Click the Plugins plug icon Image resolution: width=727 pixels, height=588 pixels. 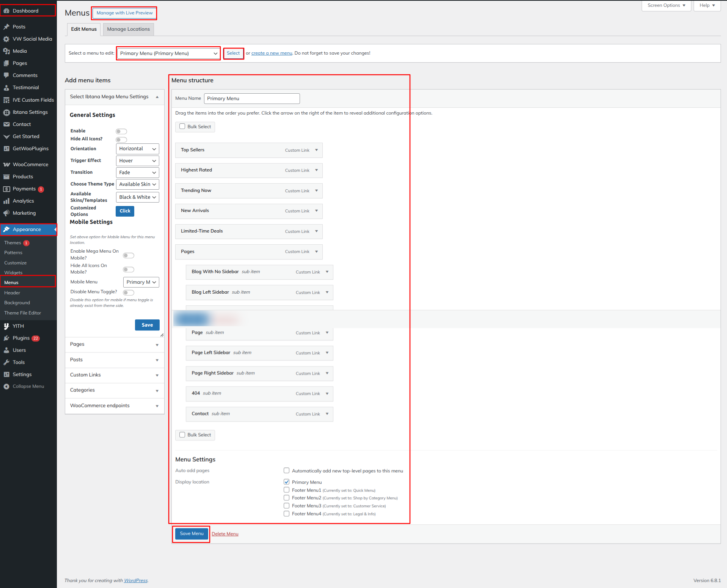pos(6,338)
